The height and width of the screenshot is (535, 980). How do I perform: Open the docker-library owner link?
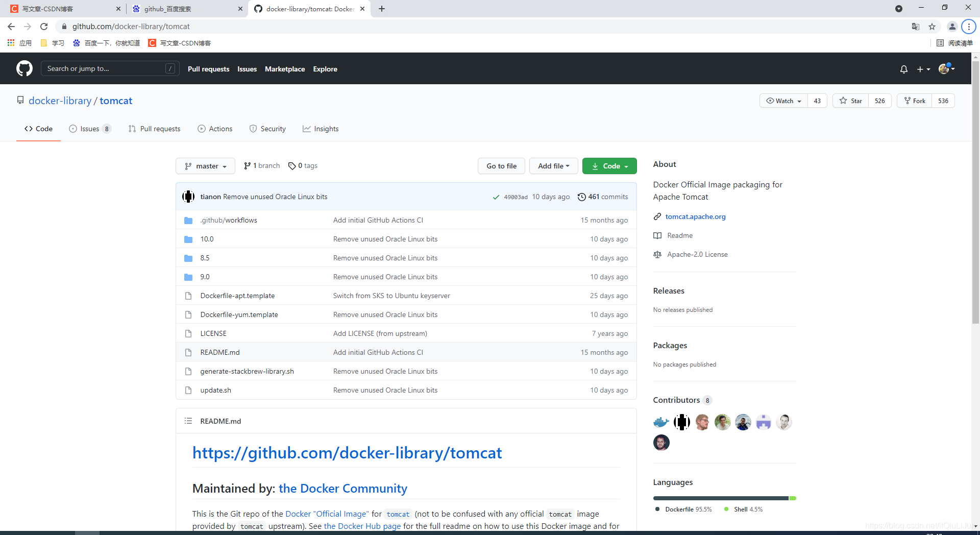point(60,101)
